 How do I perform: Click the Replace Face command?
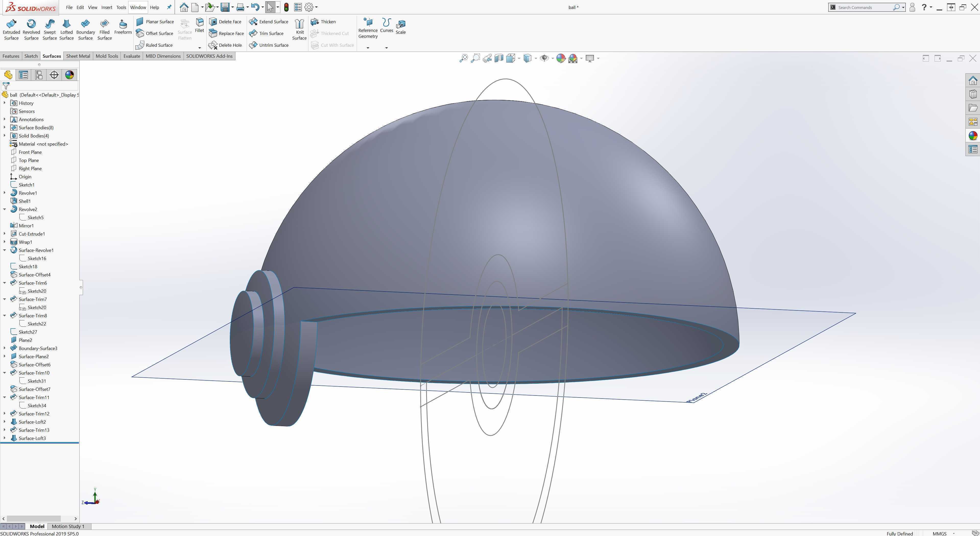point(227,33)
